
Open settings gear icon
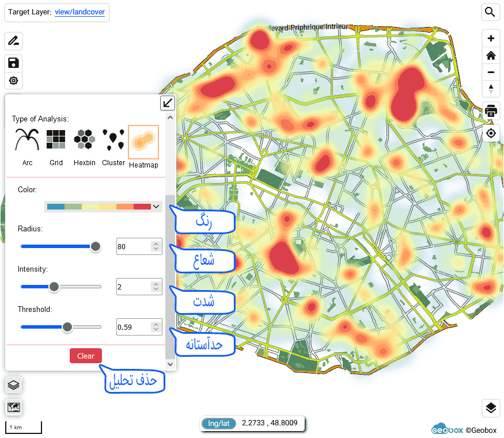[x=14, y=81]
